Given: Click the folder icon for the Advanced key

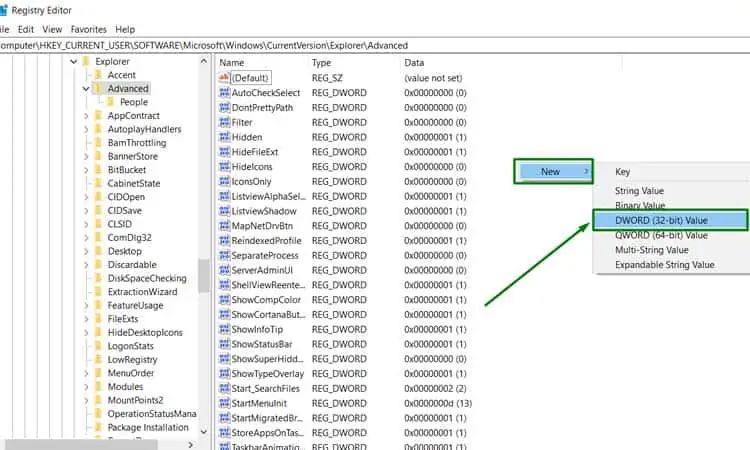Looking at the screenshot, I should coord(98,89).
